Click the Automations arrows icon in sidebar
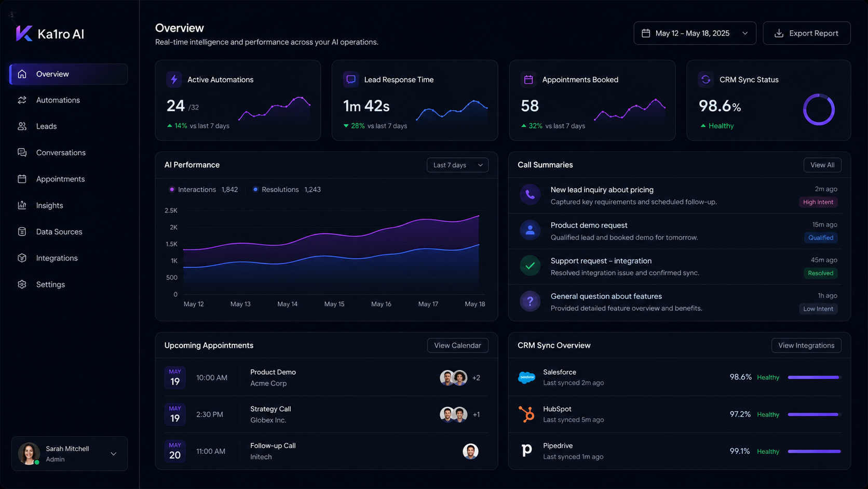The image size is (868, 489). pyautogui.click(x=22, y=100)
